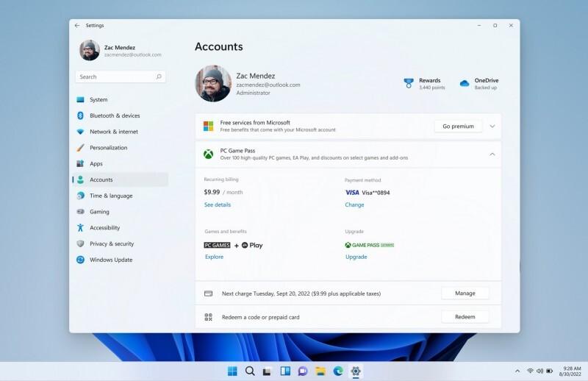588x381 pixels.
Task: Show hidden icons chevron in system tray
Action: click(517, 371)
